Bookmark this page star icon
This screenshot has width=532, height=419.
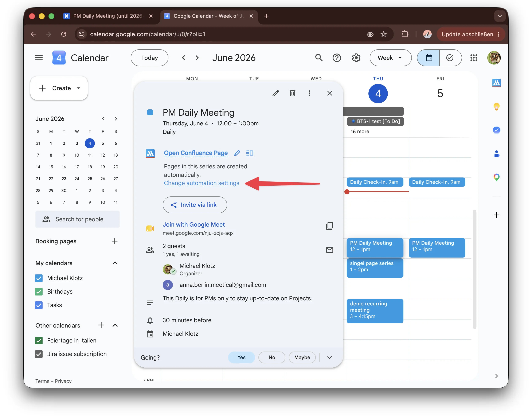383,34
